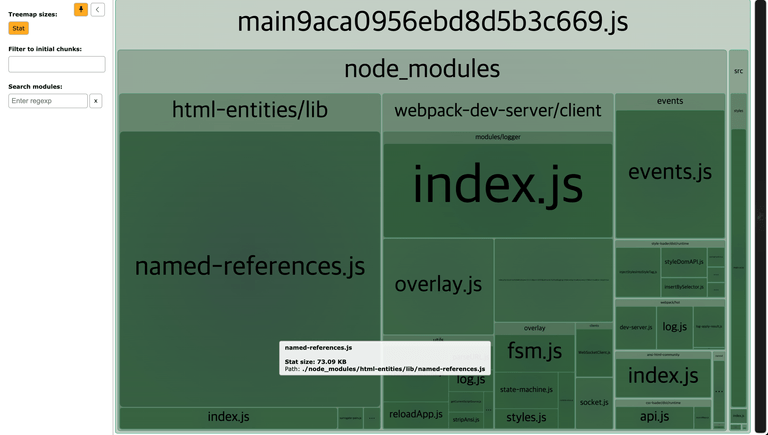Viewport: 768px width, 435px height.
Task: Select the events.js module block
Action: click(670, 173)
